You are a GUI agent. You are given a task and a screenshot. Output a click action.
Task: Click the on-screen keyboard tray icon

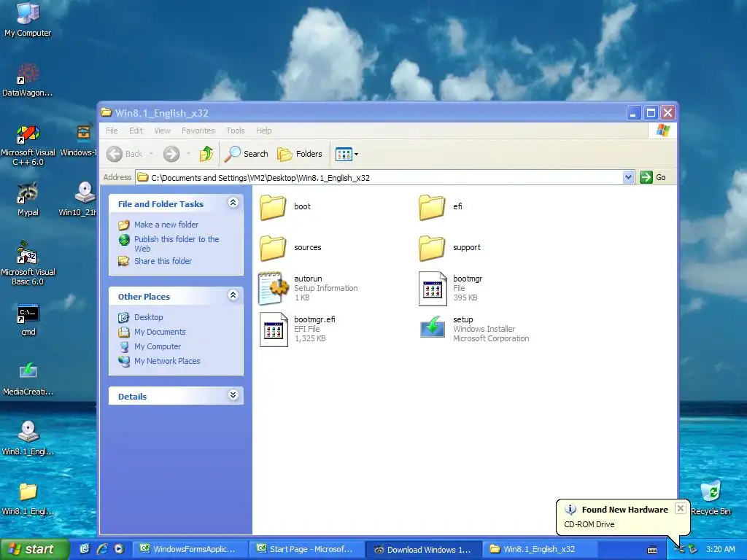652,550
